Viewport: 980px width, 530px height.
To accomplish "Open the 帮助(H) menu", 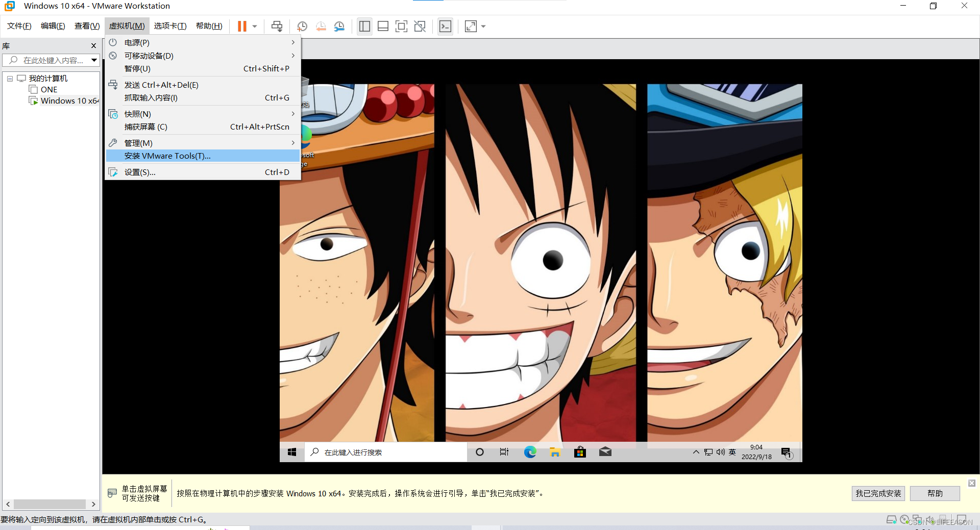I will (x=209, y=26).
